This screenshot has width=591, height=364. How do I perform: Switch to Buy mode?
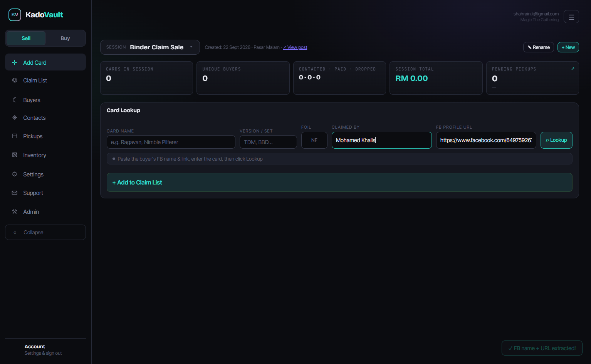(x=65, y=38)
